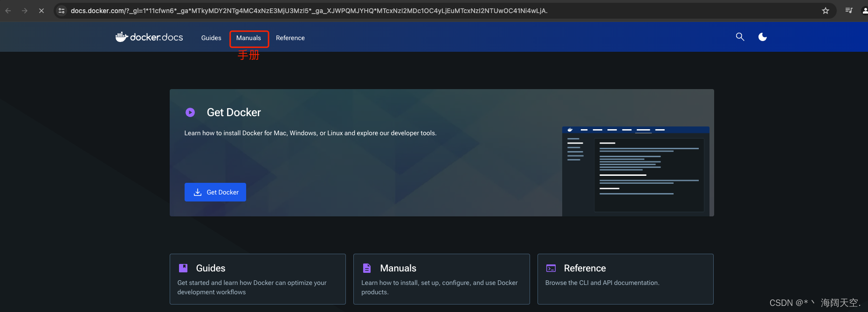The width and height of the screenshot is (868, 312).
Task: Open the Manuals navigation item
Action: (x=248, y=38)
